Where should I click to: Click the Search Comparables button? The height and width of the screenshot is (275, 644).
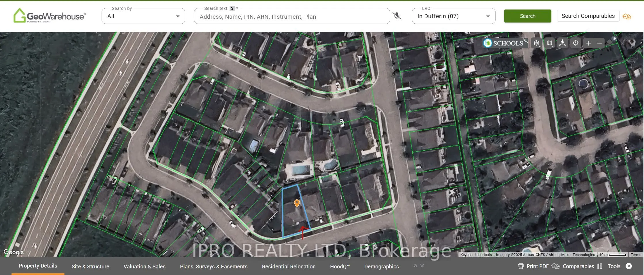[x=588, y=16]
